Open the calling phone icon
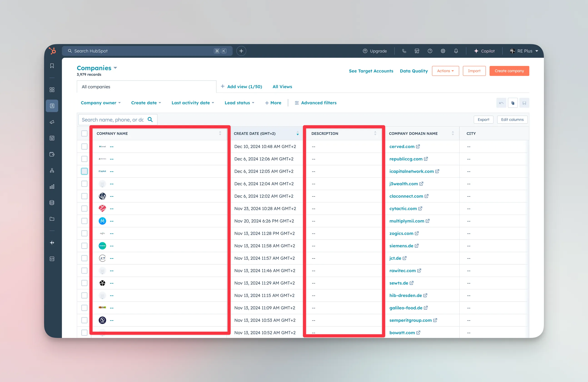This screenshot has height=382, width=588. [x=404, y=51]
